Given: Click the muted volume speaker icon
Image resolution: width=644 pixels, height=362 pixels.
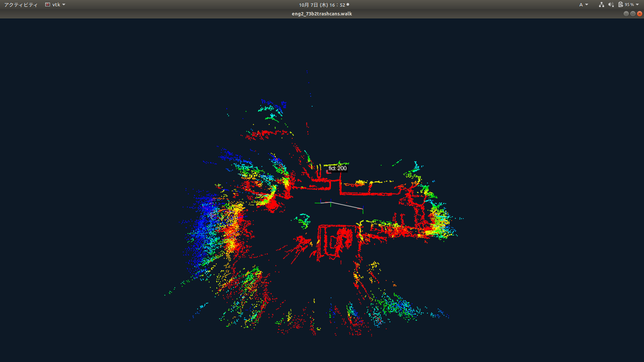Looking at the screenshot, I should (x=611, y=5).
